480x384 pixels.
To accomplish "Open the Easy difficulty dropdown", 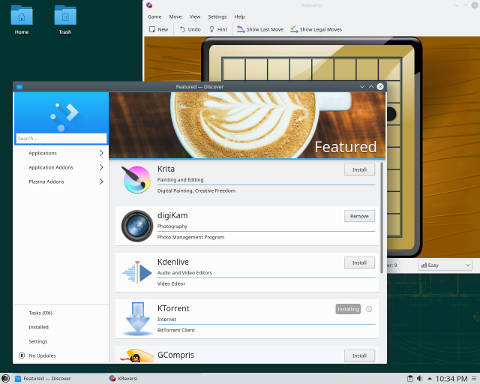I will pos(445,265).
